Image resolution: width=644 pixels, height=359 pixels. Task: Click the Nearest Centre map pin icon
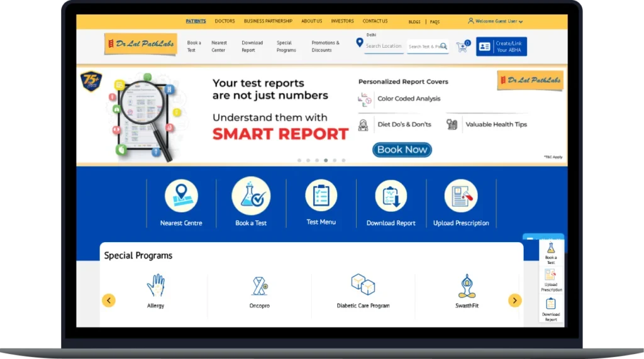point(181,196)
